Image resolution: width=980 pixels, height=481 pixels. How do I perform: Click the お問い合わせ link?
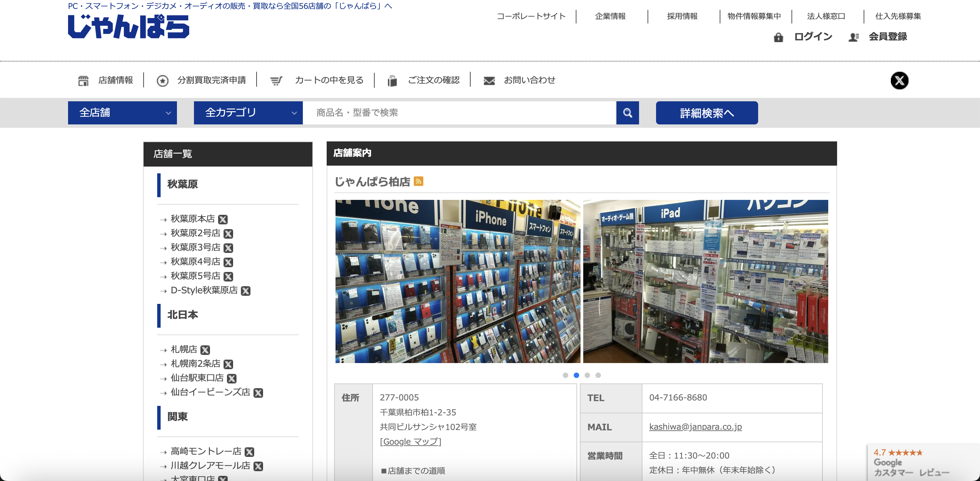tap(529, 80)
